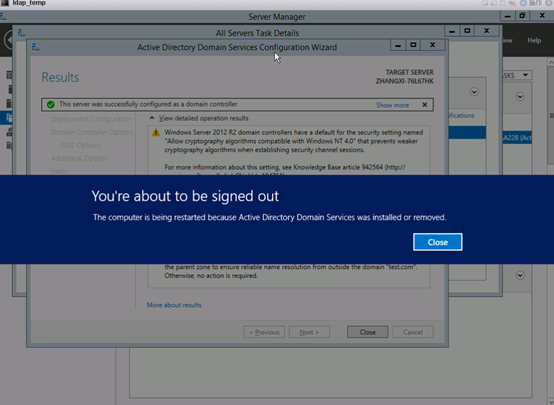Open the TASKS dropdown arrow
Image resolution: width=554 pixels, height=405 pixels.
tap(525, 75)
